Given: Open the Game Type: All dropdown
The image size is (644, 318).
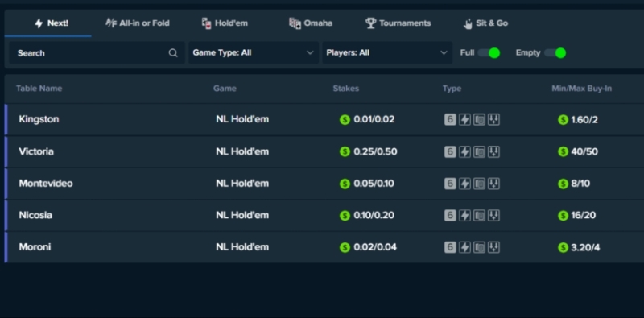Looking at the screenshot, I should point(254,52).
